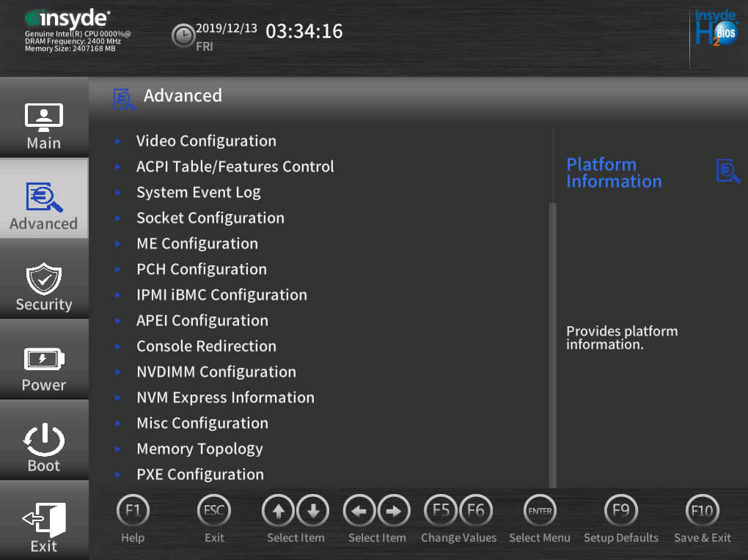
Task: Click the vertical scrollbar of menu list
Action: (553, 345)
